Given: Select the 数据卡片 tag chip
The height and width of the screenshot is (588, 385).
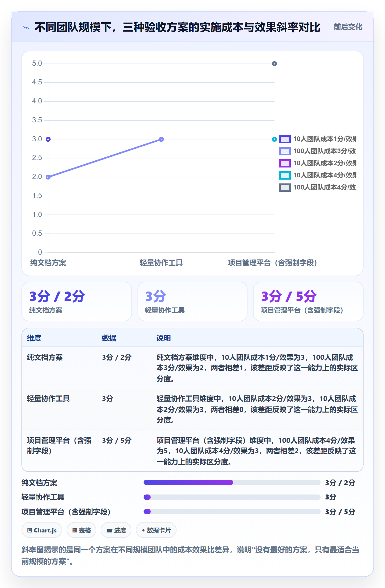Looking at the screenshot, I should [156, 530].
